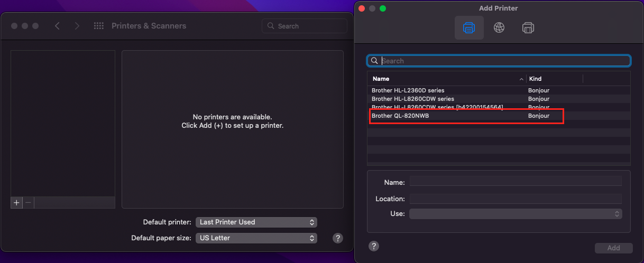This screenshot has width=644, height=263.
Task: Click the Printers & Scanners search field
Action: (305, 26)
